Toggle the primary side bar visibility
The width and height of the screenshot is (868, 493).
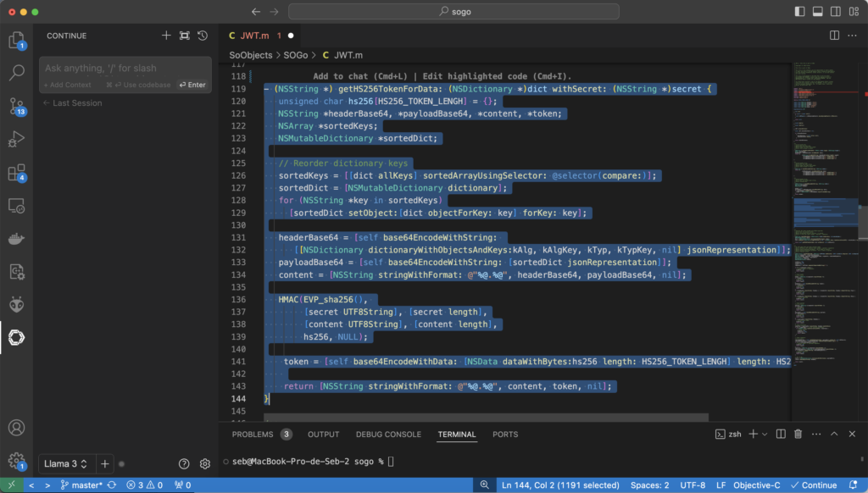pos(800,12)
